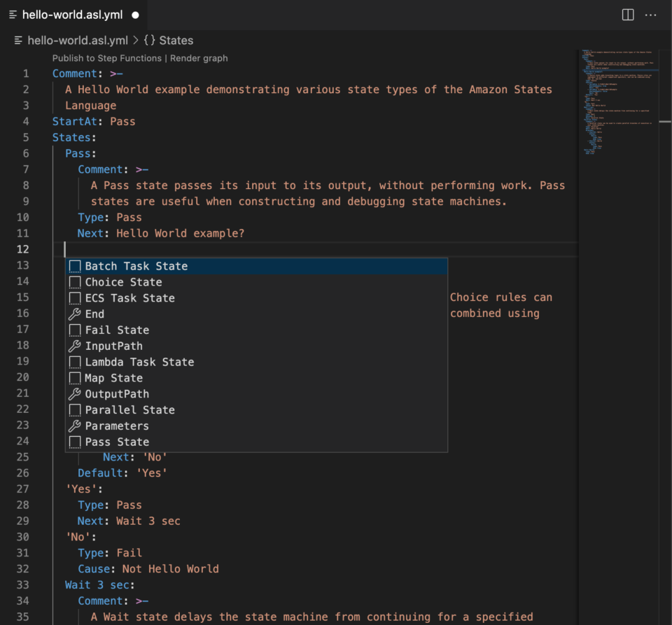Click the wrench icon beside Parameters
The width and height of the screenshot is (672, 625).
click(75, 426)
